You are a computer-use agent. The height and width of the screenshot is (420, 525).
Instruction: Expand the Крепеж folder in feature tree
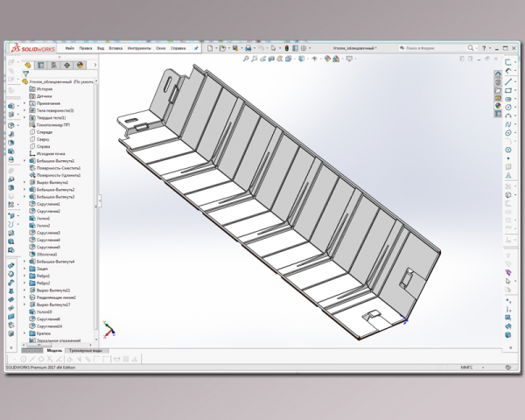24,333
